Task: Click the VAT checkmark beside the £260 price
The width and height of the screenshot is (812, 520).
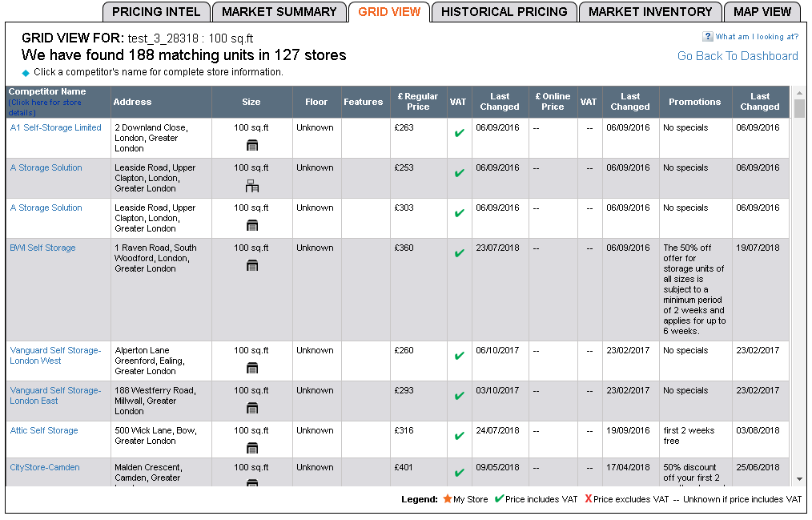Action: (459, 356)
